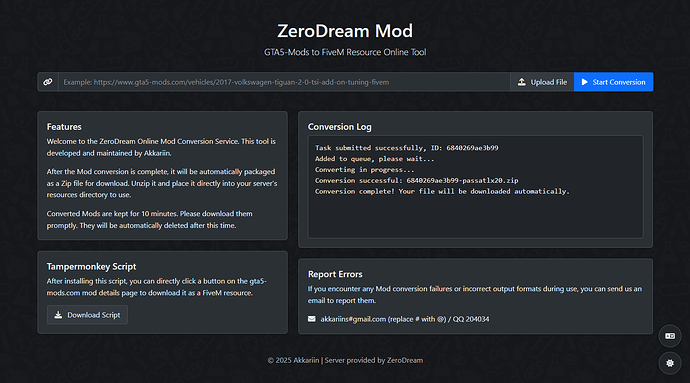
Task: Click the ZeroDream Mod page title
Action: tap(345, 31)
